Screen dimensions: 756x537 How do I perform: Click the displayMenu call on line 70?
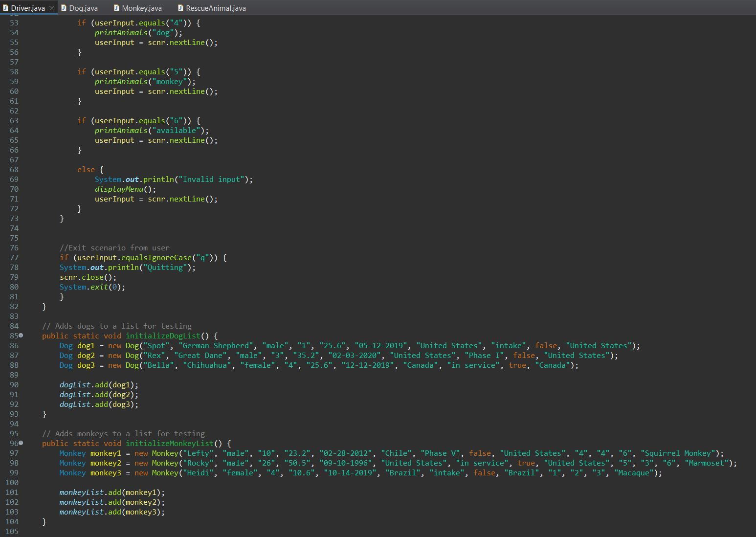(119, 189)
